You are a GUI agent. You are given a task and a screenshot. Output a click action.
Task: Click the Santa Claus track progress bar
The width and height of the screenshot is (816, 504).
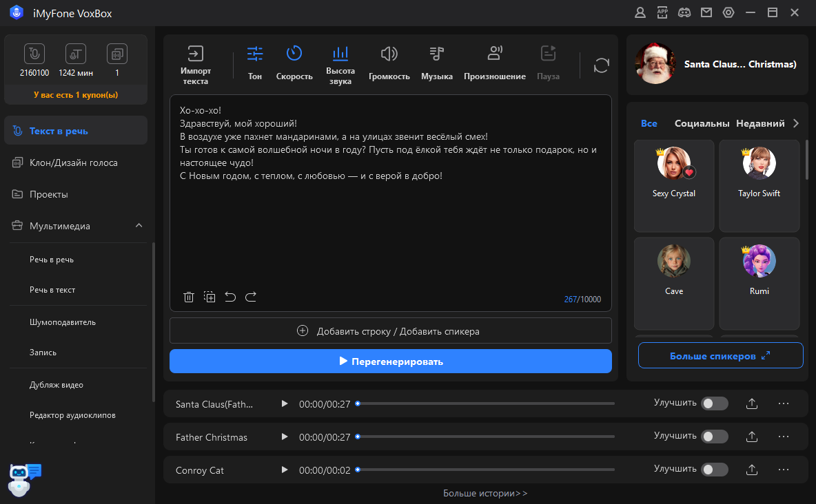[x=485, y=403]
